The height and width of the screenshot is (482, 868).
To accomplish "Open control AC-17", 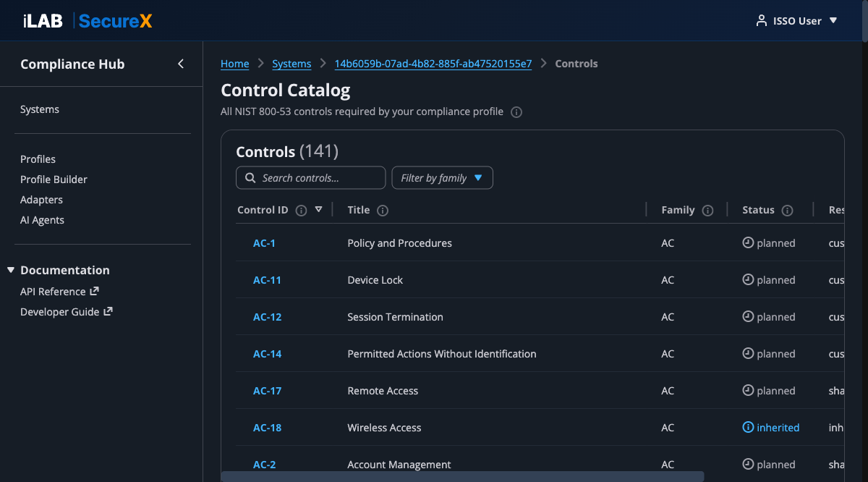I will pos(267,391).
